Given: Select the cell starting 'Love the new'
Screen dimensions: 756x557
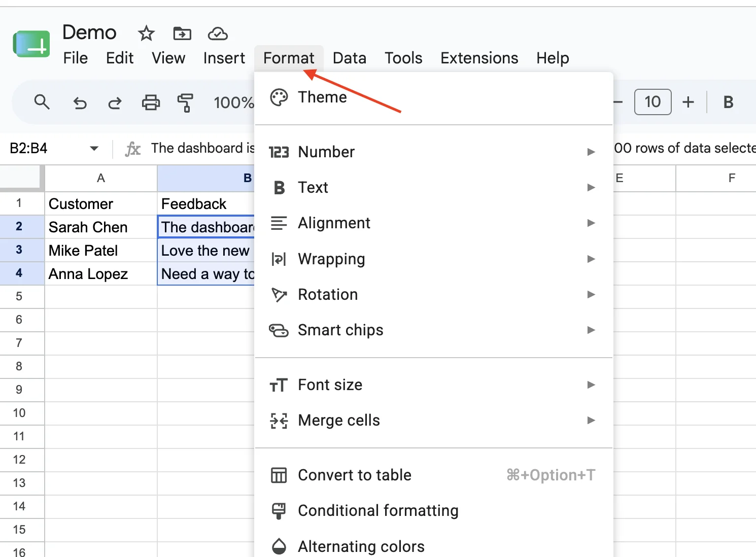Looking at the screenshot, I should (206, 250).
